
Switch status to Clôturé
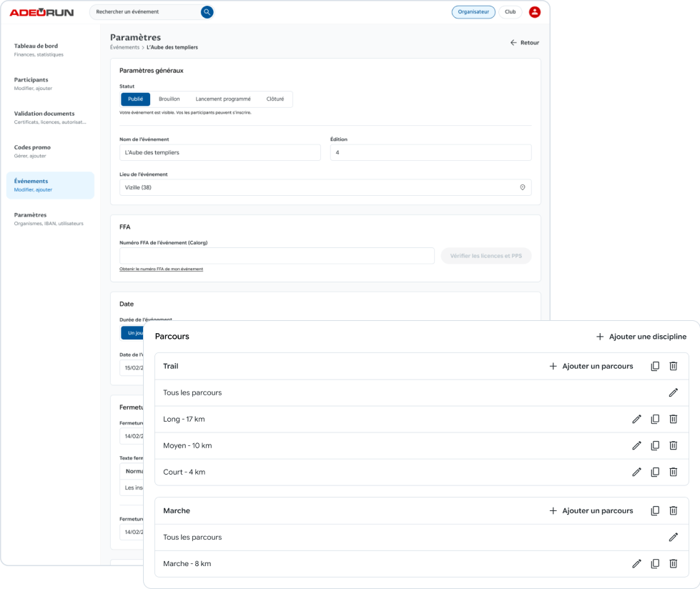(x=275, y=99)
